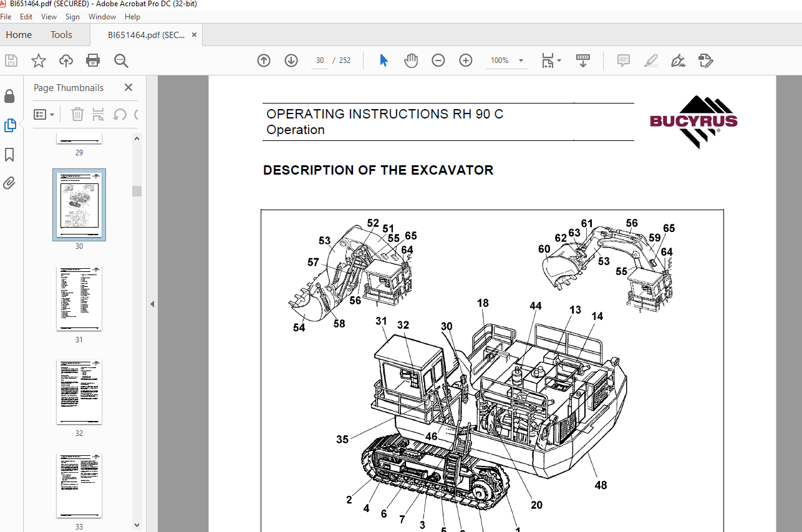Click part label 18 in diagram
802x532 pixels.
click(483, 303)
